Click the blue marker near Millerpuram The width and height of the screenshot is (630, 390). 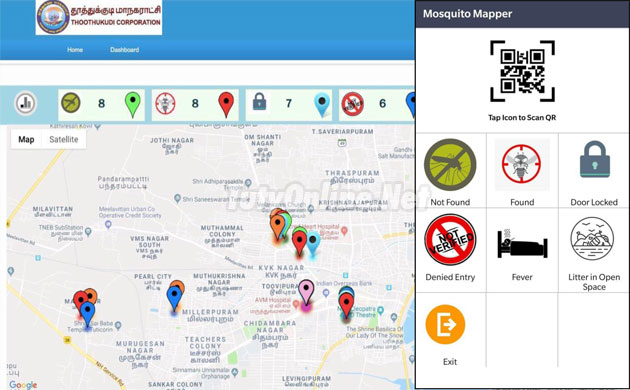174,298
